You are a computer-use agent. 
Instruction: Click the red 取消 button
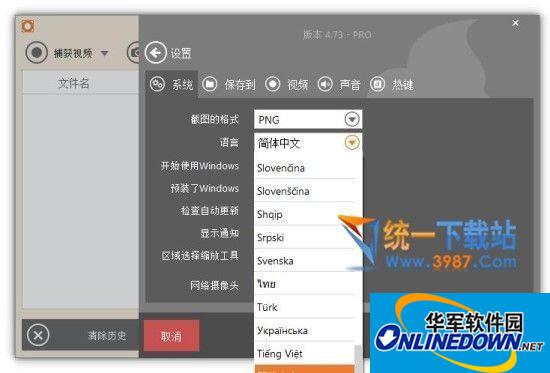172,336
